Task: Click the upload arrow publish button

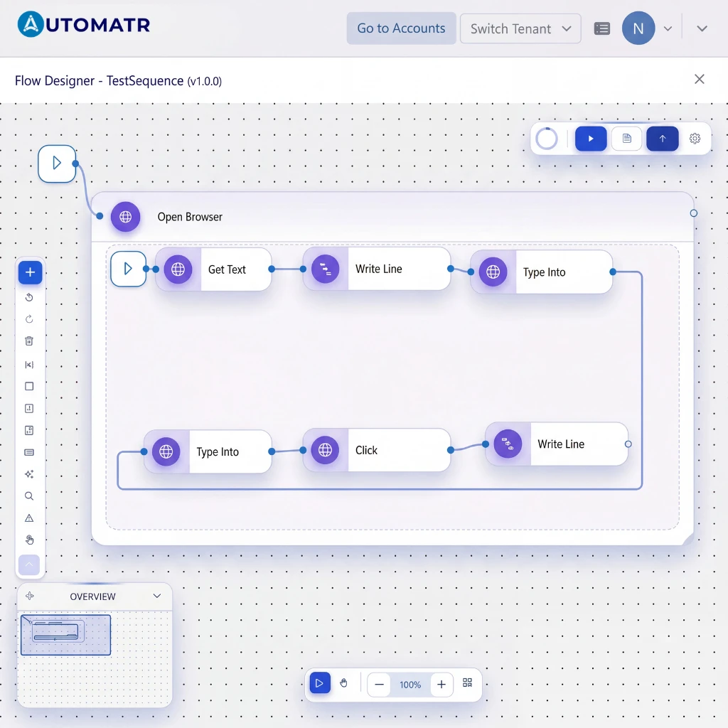Action: click(662, 139)
